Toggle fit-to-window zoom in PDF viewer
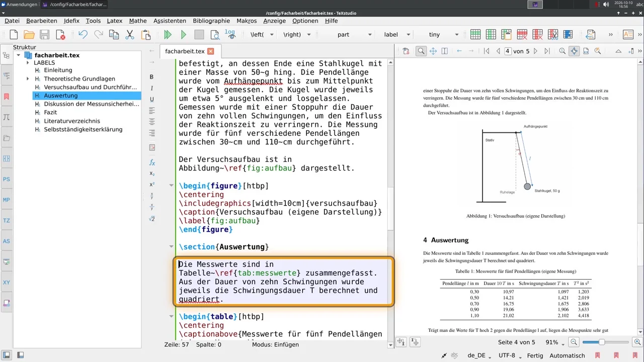Viewport: 644px width, 362px height. 574,51
